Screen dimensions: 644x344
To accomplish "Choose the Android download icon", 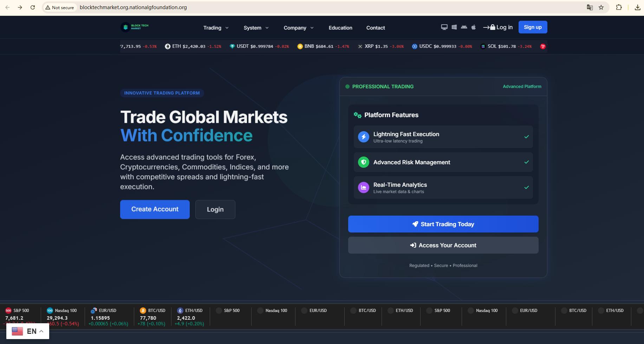I will coord(464,27).
